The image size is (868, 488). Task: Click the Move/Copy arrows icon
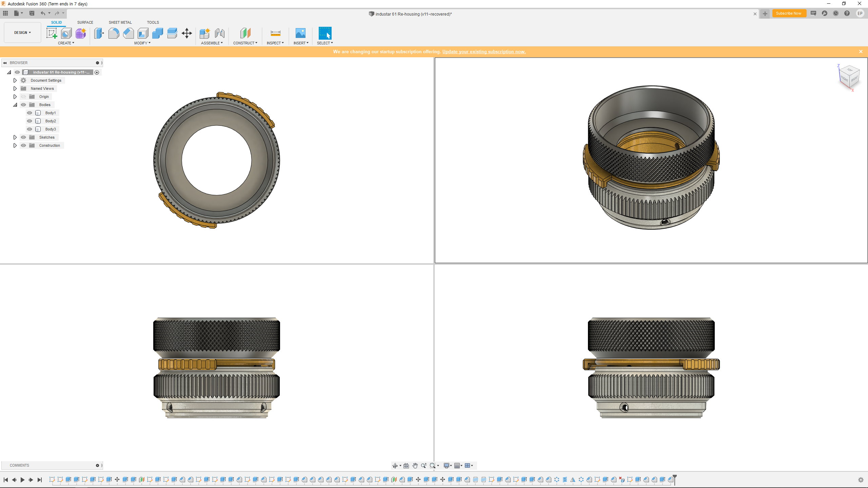tap(186, 33)
